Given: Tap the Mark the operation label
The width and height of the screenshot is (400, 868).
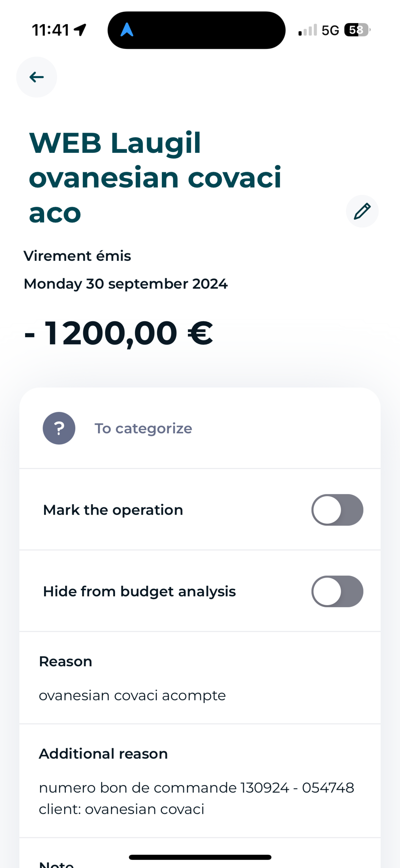Looking at the screenshot, I should (113, 510).
